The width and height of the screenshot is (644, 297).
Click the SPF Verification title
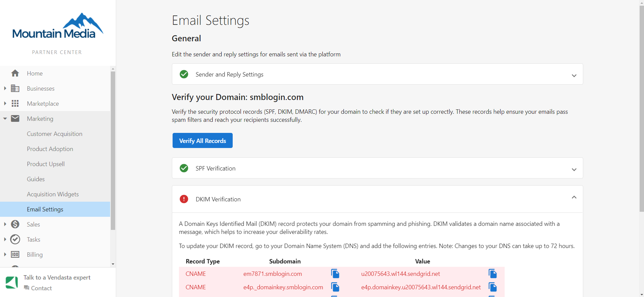click(216, 168)
